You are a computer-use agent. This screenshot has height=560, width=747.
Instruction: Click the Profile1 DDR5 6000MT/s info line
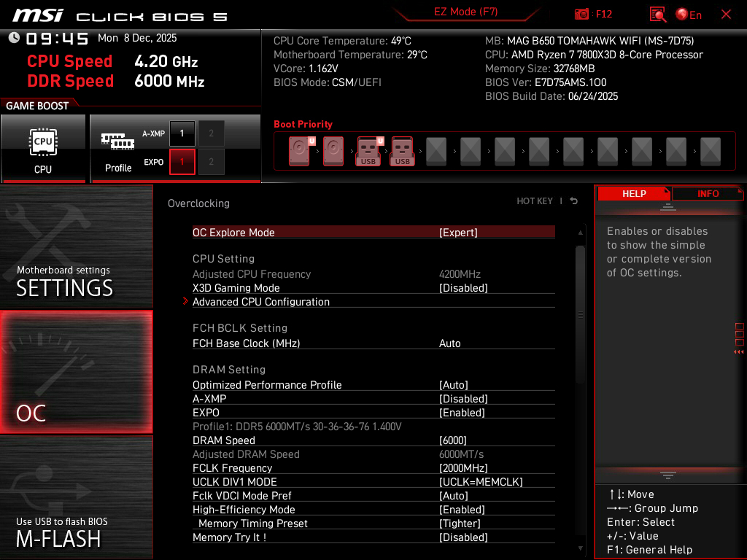click(297, 427)
